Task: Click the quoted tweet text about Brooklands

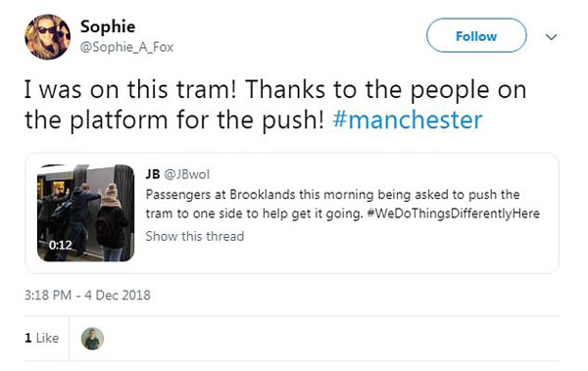Action: 342,205
